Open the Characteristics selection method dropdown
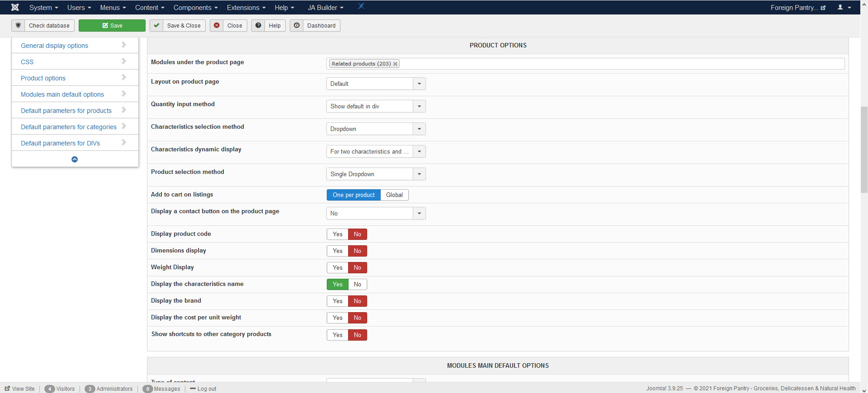Image resolution: width=868 pixels, height=393 pixels. point(376,129)
